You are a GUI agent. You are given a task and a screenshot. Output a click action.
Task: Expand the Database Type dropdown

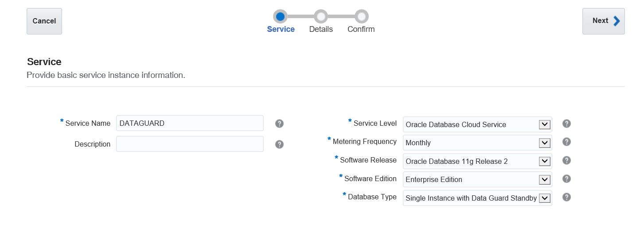544,198
